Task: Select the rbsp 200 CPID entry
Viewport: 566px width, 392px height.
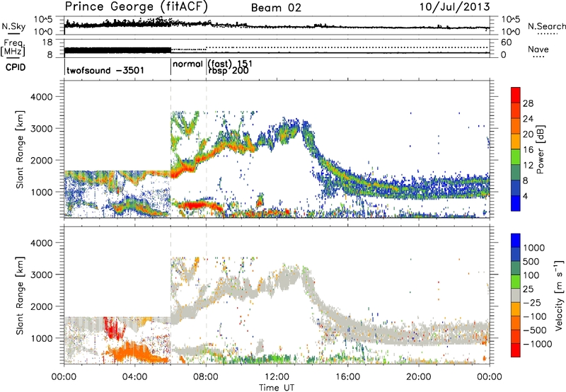Action: tap(229, 71)
